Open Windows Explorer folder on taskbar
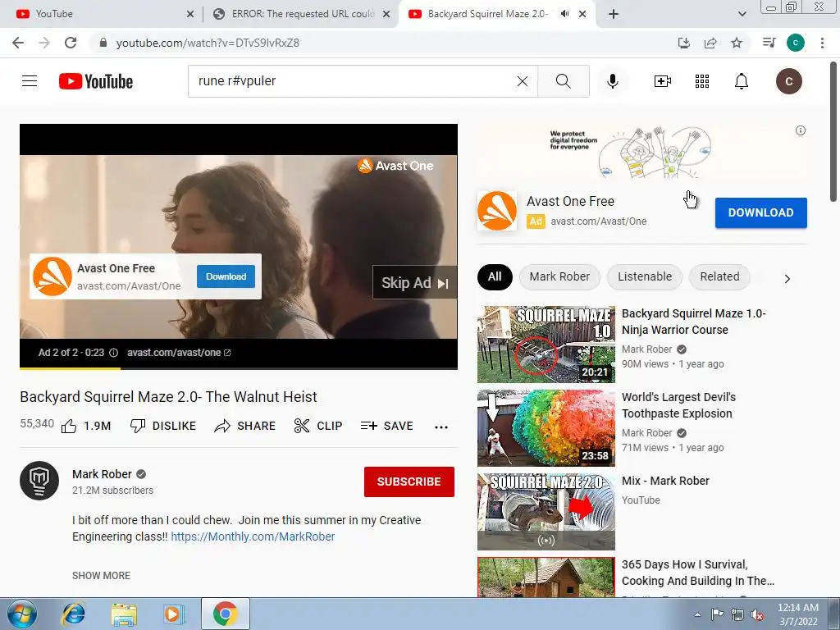 (124, 614)
